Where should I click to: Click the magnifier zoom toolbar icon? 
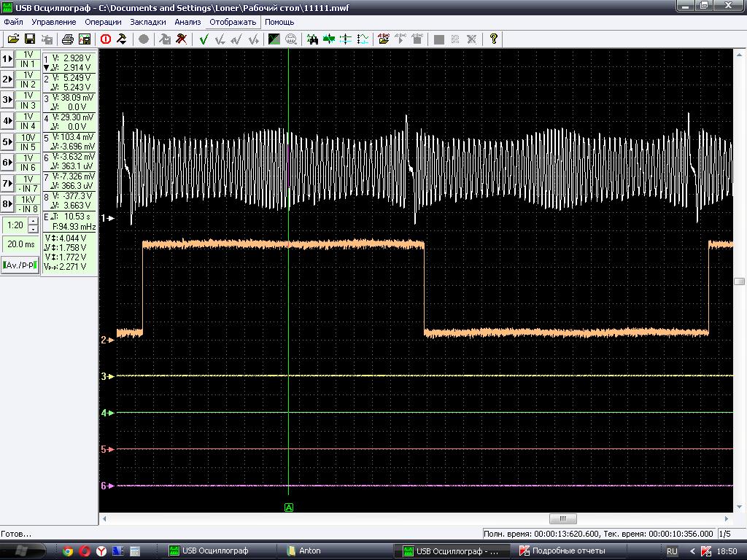tap(290, 39)
